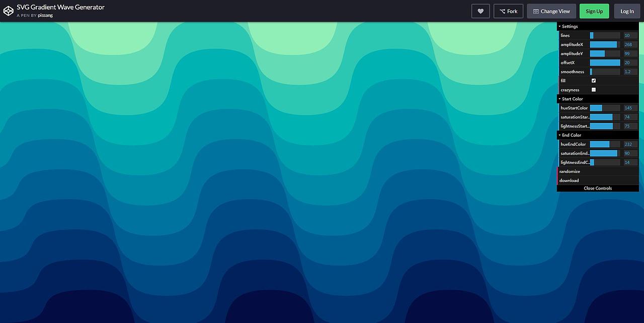
Task: Click Close Controls at the panel bottom
Action: coord(597,188)
